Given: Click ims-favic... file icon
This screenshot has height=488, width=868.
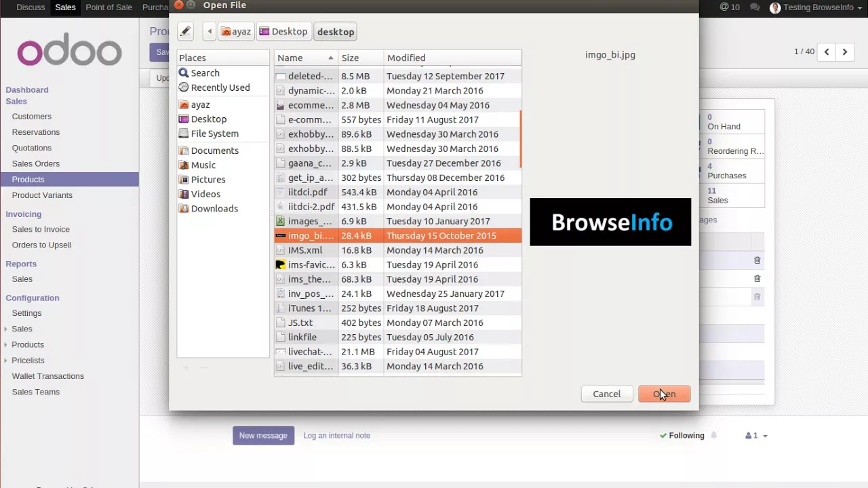Looking at the screenshot, I should tap(281, 264).
